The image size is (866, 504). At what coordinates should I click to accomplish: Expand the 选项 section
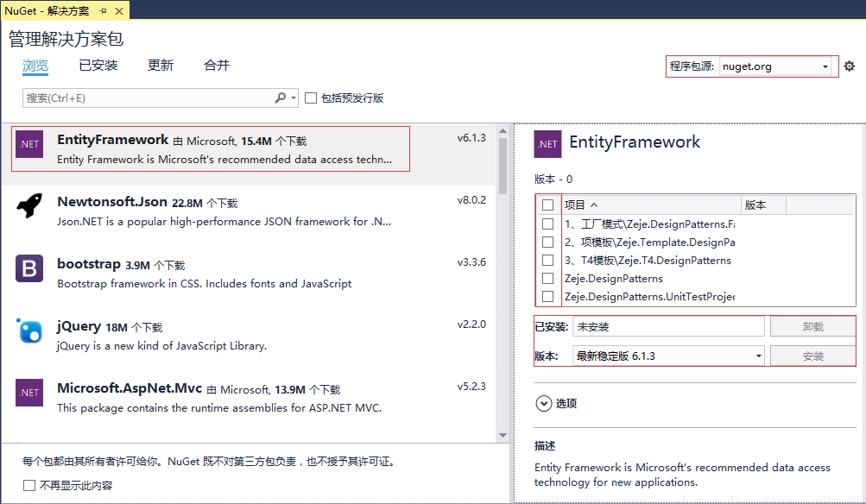coord(543,404)
